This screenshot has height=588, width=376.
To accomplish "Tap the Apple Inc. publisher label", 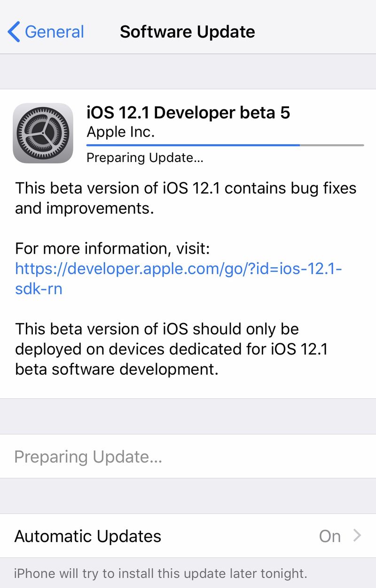I will [x=121, y=132].
